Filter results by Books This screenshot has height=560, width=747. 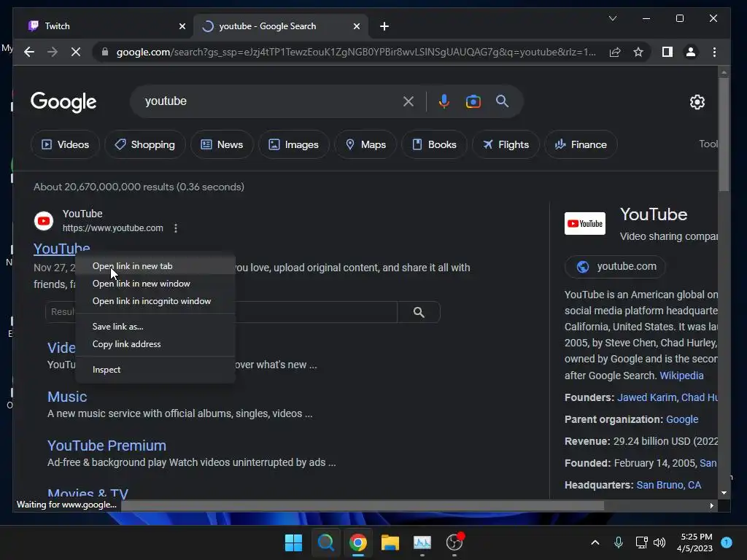pos(434,144)
